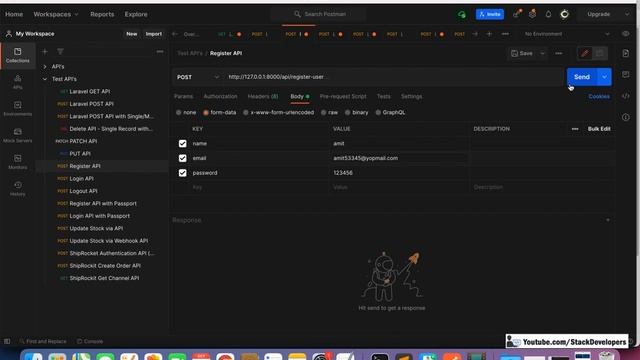The width and height of the screenshot is (640, 360).
Task: Open the Save options dropdown arrow
Action: pyautogui.click(x=542, y=53)
